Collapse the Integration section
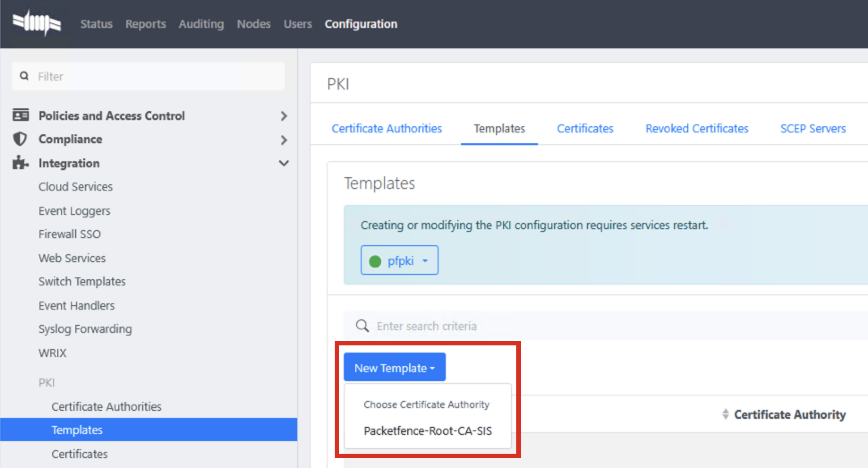The image size is (868, 468). coord(284,163)
